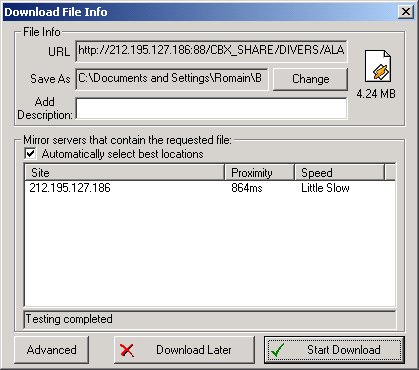Toggle Automatically select best locations checkbox
The height and width of the screenshot is (370, 419).
pyautogui.click(x=30, y=154)
